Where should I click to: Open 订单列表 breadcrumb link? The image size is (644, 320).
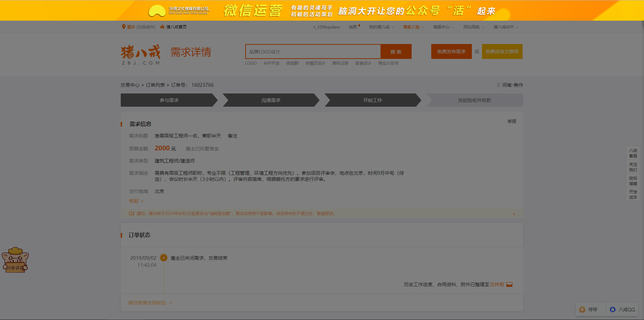pos(155,85)
